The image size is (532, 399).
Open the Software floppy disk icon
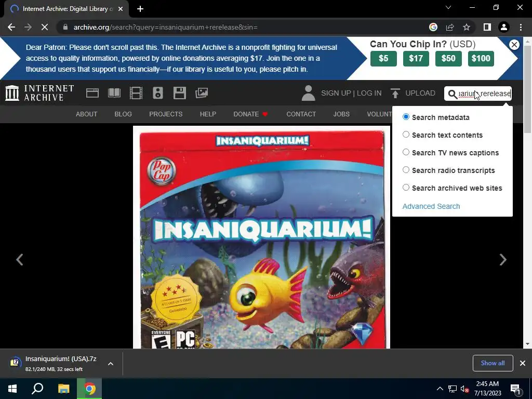pos(179,93)
